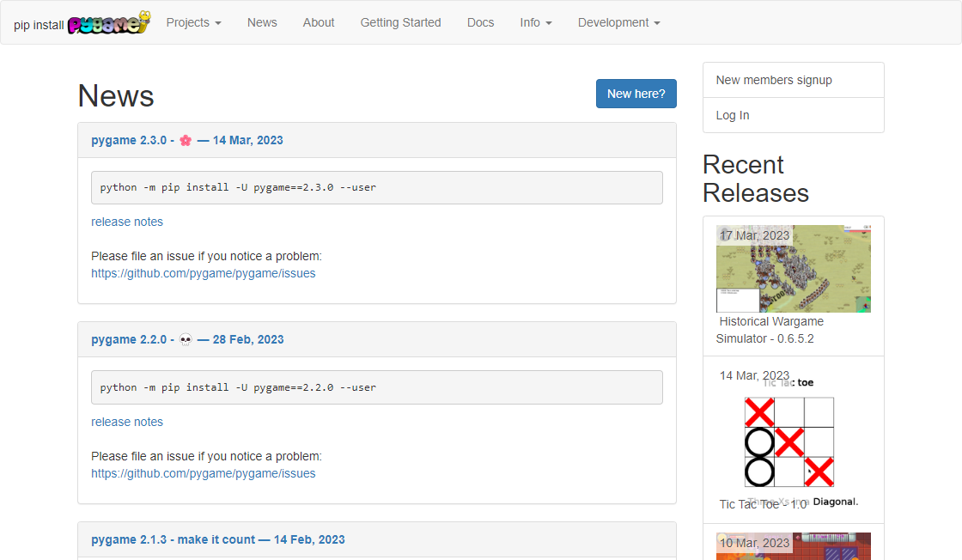
Task: Open the Docs page
Action: click(480, 22)
